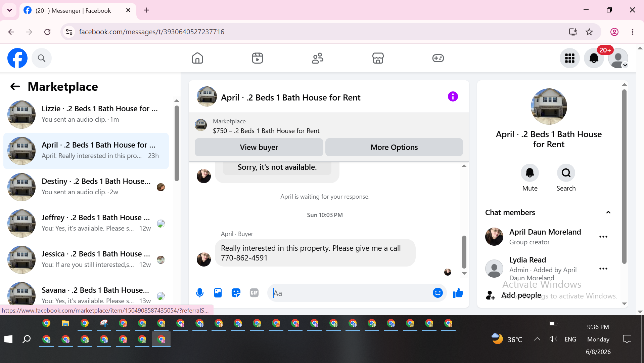
Task: Open Savana's house rental conversation
Action: [x=86, y=293]
